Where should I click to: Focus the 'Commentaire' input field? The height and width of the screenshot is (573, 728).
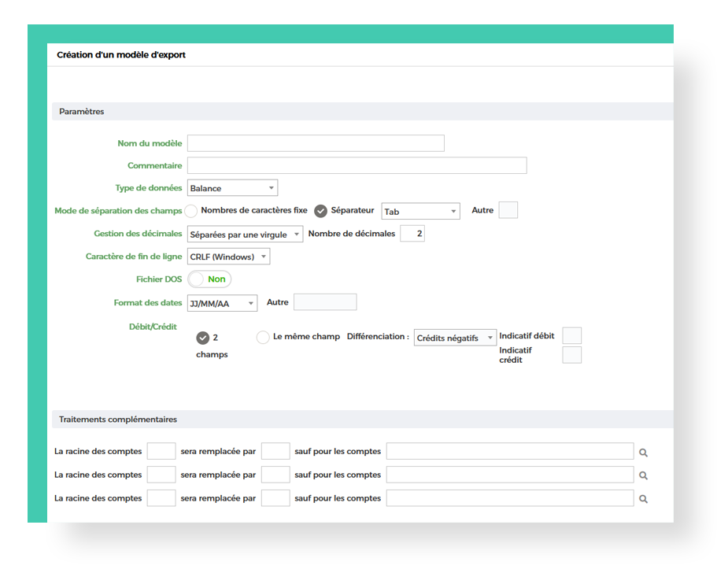(x=357, y=165)
